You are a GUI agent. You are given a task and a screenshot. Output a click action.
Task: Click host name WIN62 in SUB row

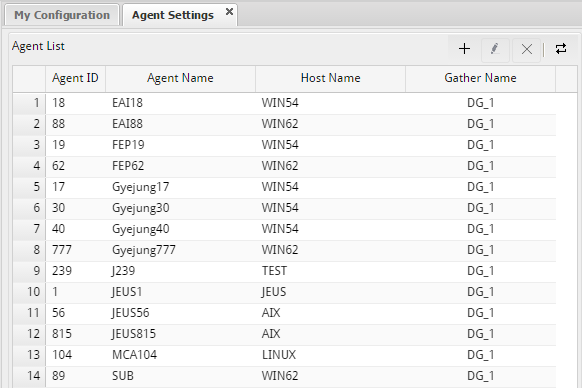click(330, 376)
